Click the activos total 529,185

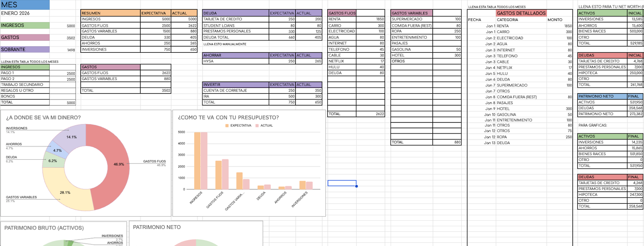[635, 43]
